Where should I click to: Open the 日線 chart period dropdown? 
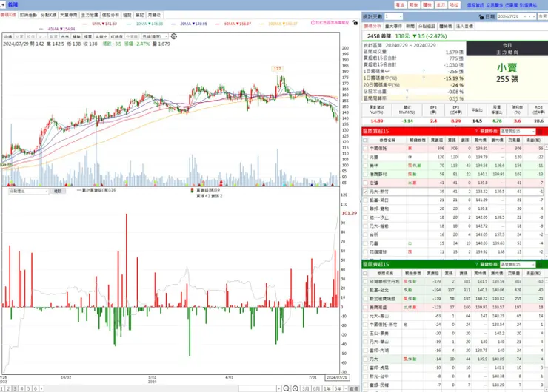pos(155,36)
